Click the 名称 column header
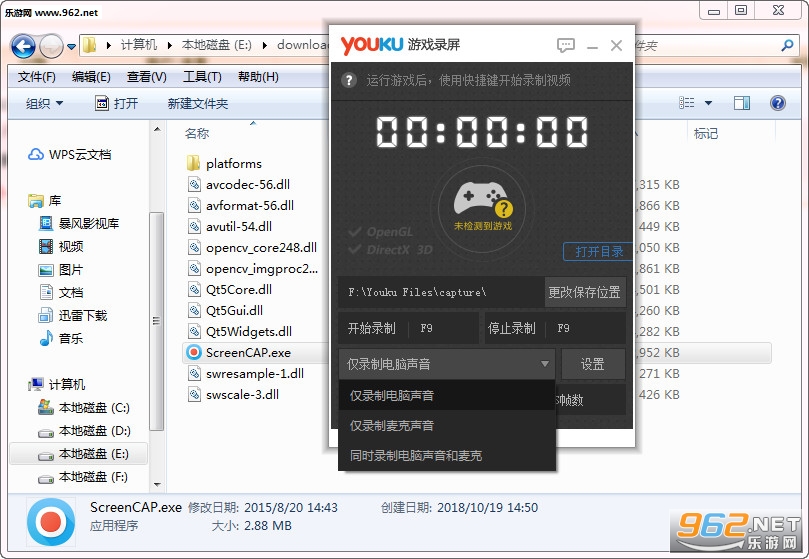809x559 pixels. click(197, 134)
